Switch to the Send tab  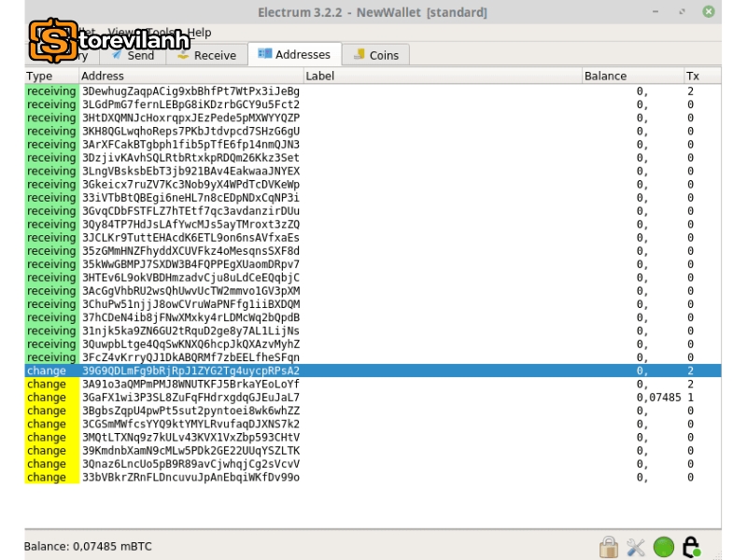click(133, 55)
